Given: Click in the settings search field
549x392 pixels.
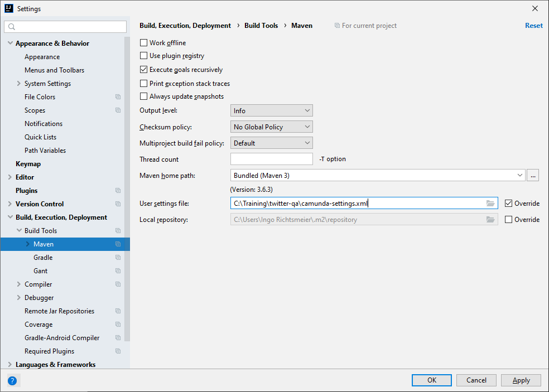Looking at the screenshot, I should pos(65,27).
